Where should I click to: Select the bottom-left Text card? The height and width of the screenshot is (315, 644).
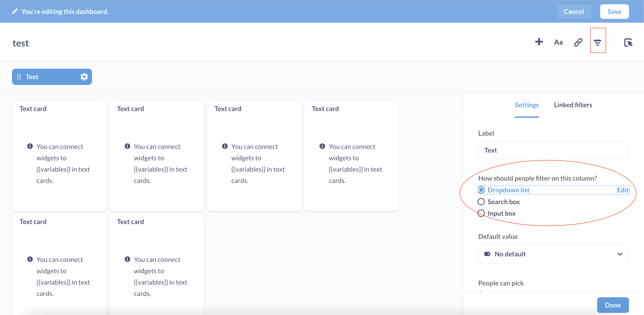click(59, 264)
